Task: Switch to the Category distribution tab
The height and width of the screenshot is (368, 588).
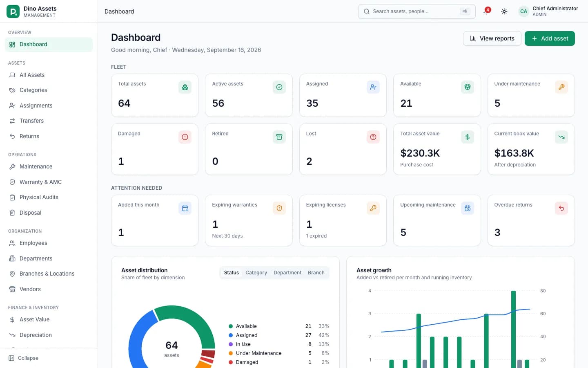Action: coord(256,273)
